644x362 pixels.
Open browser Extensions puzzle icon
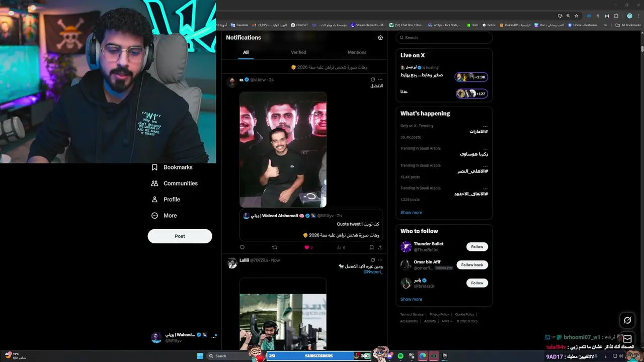pos(616,16)
